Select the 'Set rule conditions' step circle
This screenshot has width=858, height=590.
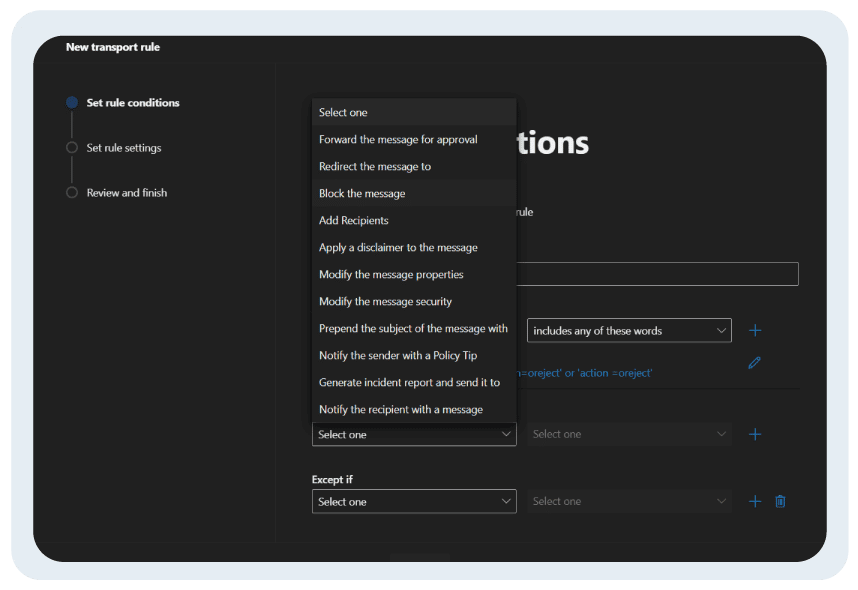[x=72, y=103]
